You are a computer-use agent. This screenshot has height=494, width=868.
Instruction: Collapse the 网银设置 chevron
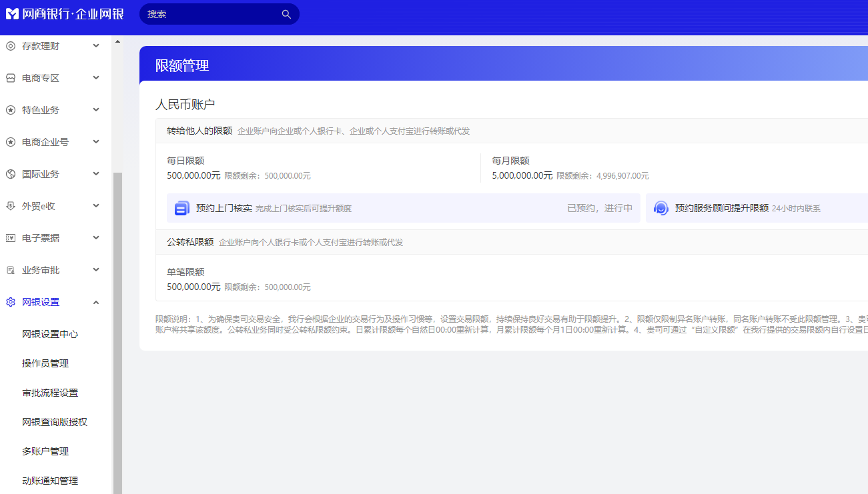(96, 302)
